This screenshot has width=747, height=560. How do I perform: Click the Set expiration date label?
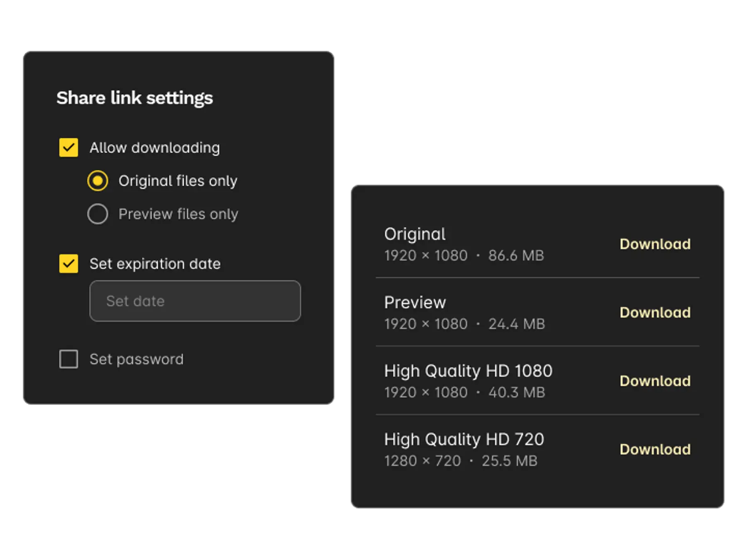tap(155, 264)
